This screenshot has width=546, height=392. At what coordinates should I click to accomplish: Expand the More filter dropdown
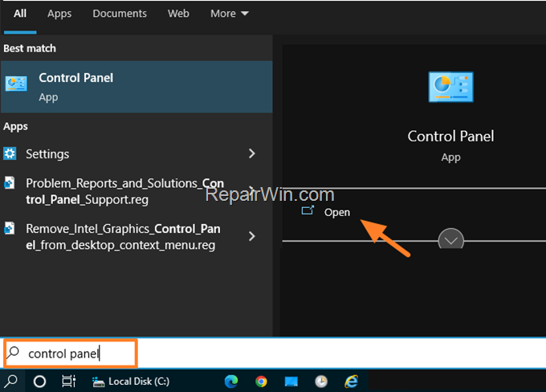(x=230, y=14)
